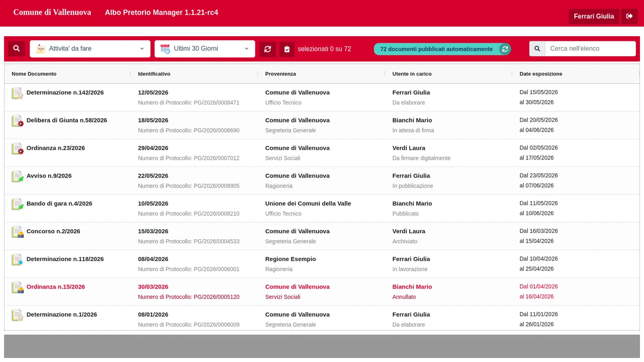Sort by the Nome Documento column header

(x=34, y=74)
